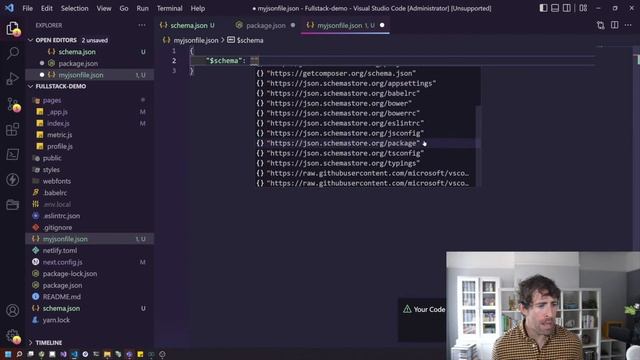Click the VS Code logo in title bar
The height and width of the screenshot is (360, 640).
click(x=9, y=8)
